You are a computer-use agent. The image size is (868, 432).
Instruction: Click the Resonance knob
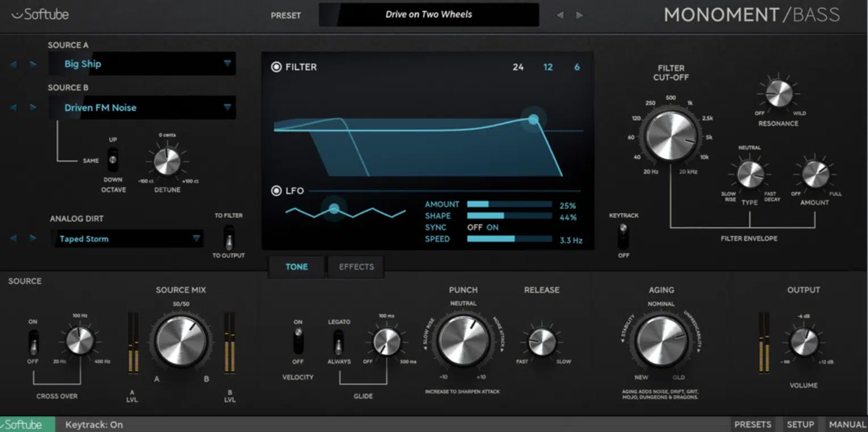click(778, 94)
